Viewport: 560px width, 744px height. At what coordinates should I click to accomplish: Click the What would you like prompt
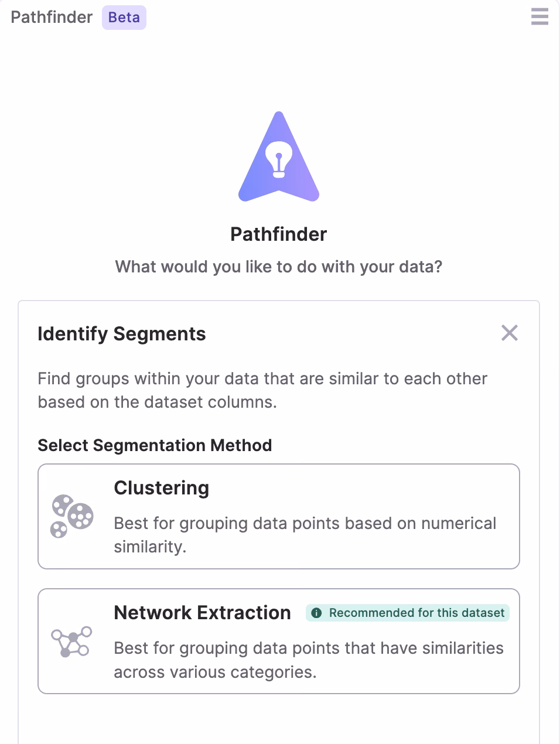point(279,267)
